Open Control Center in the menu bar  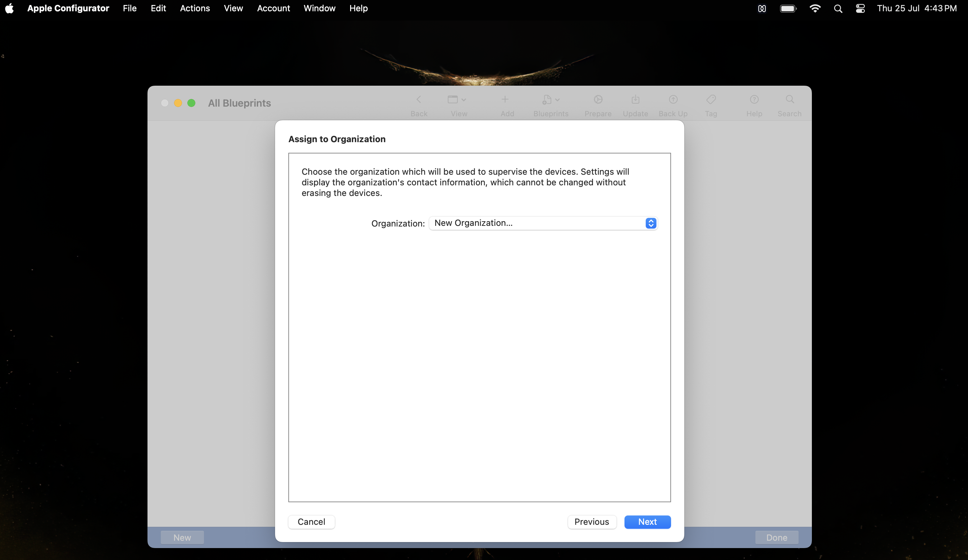pos(860,8)
